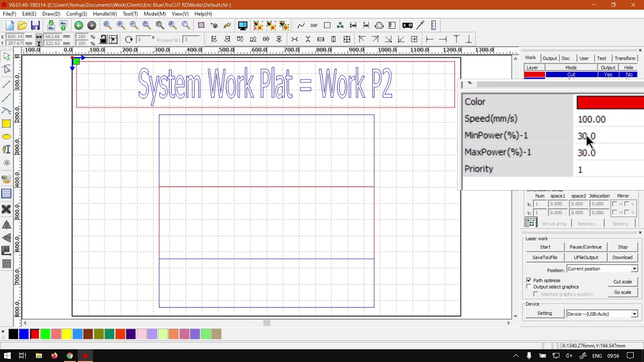Click the Export icon with green up arrow

coord(63,26)
